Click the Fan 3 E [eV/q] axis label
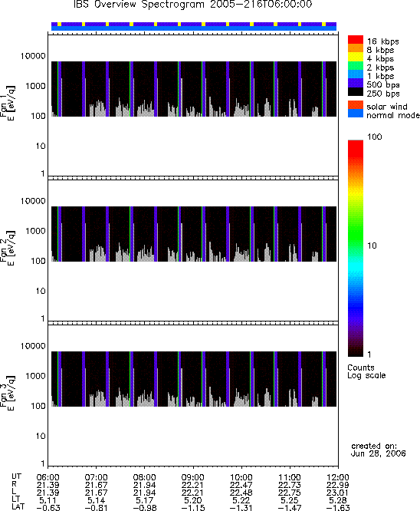The image size is (420, 511). [x=8, y=394]
